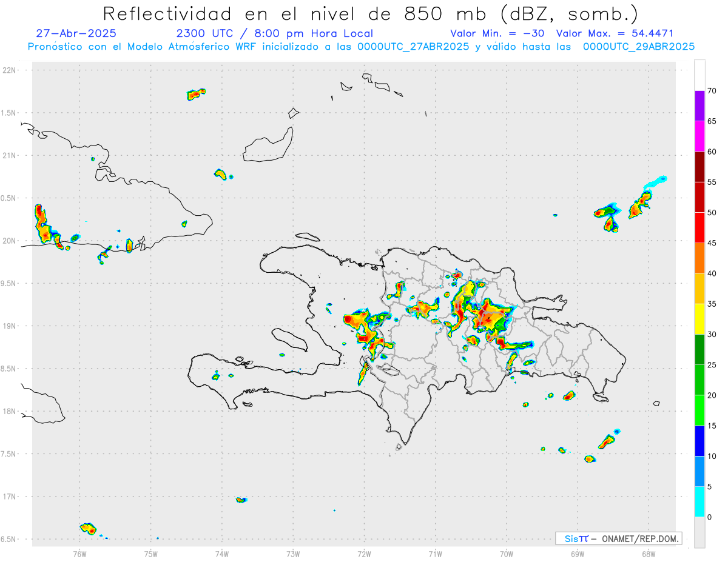Click the '40' label on the color scale

[712, 273]
